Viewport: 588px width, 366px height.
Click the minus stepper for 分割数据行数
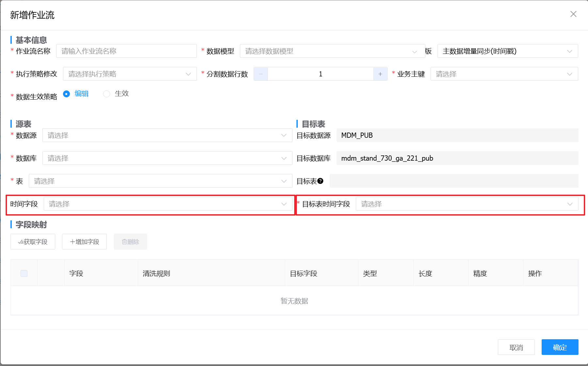point(261,74)
